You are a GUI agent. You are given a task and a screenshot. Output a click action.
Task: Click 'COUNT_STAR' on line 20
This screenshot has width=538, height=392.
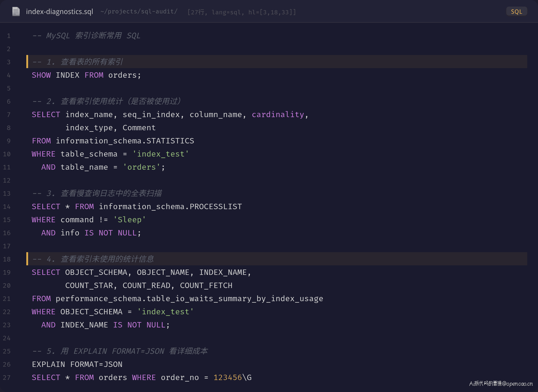(x=89, y=285)
